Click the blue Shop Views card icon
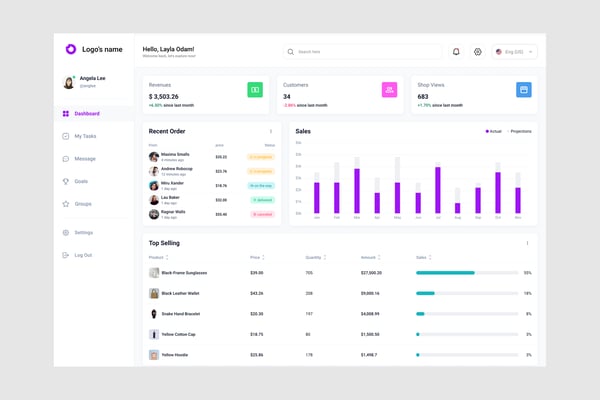Screen dimensions: 600x400 pos(524,90)
